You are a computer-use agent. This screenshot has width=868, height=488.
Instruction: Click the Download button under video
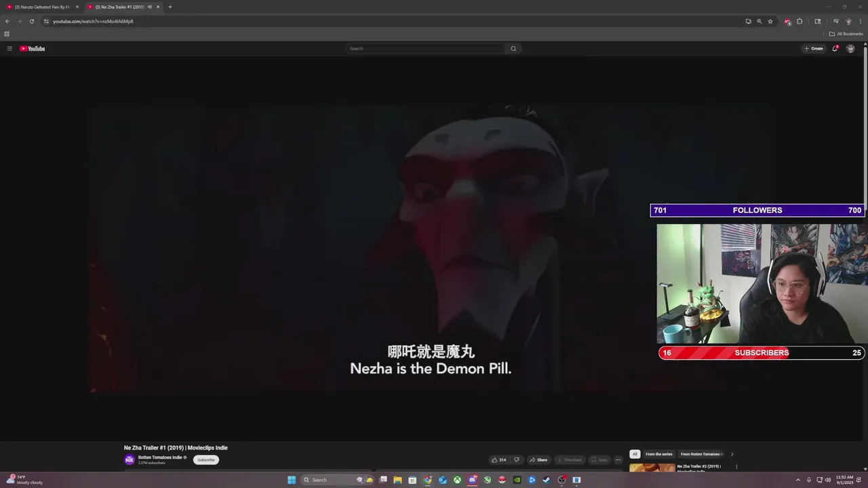pos(570,460)
